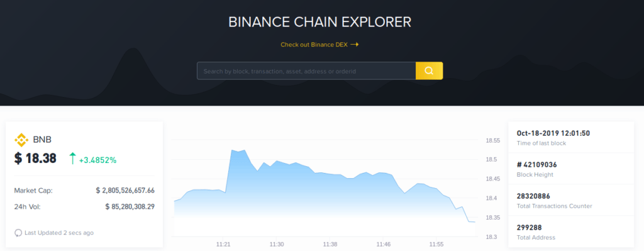Click the Last Updated refresh icon

[x=18, y=233]
